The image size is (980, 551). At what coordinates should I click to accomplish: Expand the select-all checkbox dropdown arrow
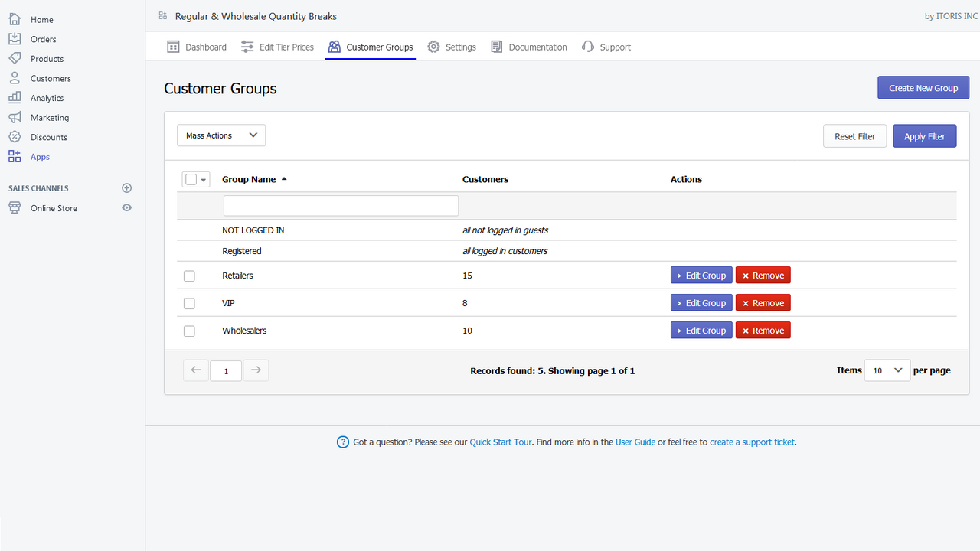click(x=202, y=179)
